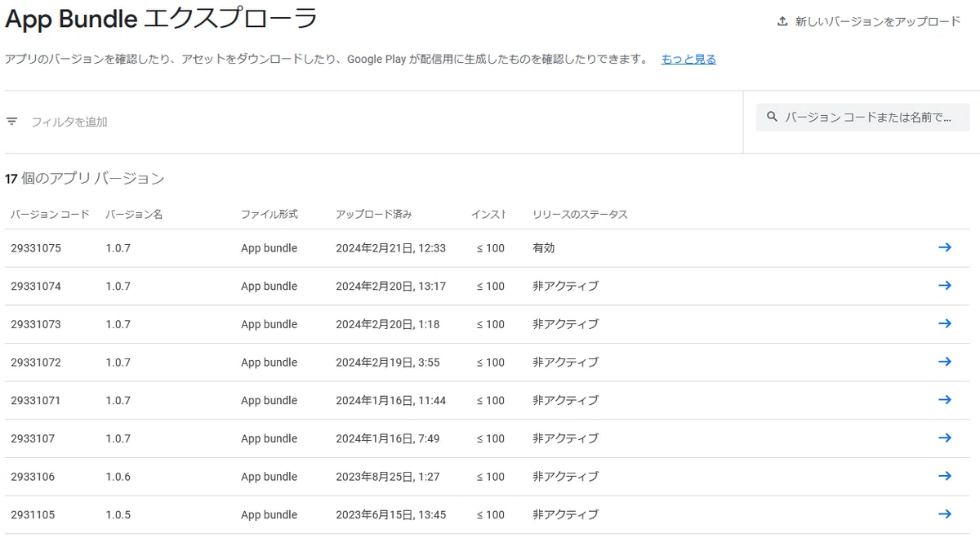
Task: Select version code 29331071 cell
Action: click(x=36, y=401)
